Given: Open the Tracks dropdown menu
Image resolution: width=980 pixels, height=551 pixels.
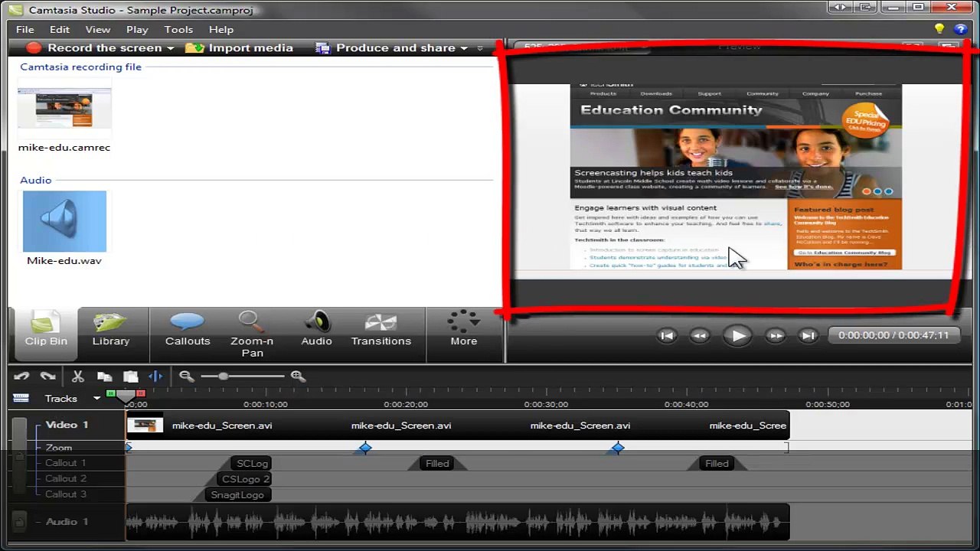Looking at the screenshot, I should tap(96, 398).
